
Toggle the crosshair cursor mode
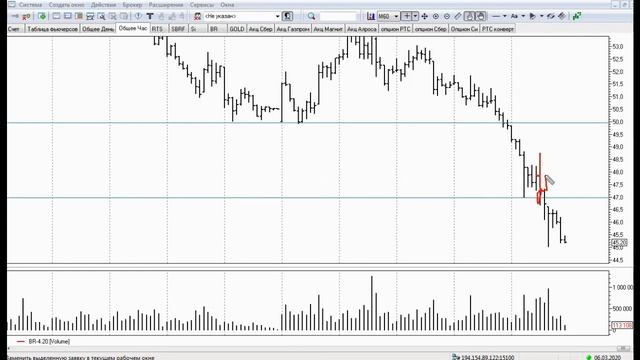point(407,16)
